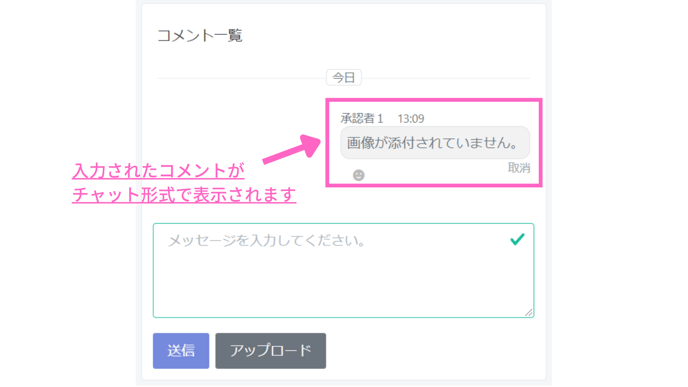Focus the メッセージを入力してください input field
The width and height of the screenshot is (688, 387).
(x=343, y=270)
